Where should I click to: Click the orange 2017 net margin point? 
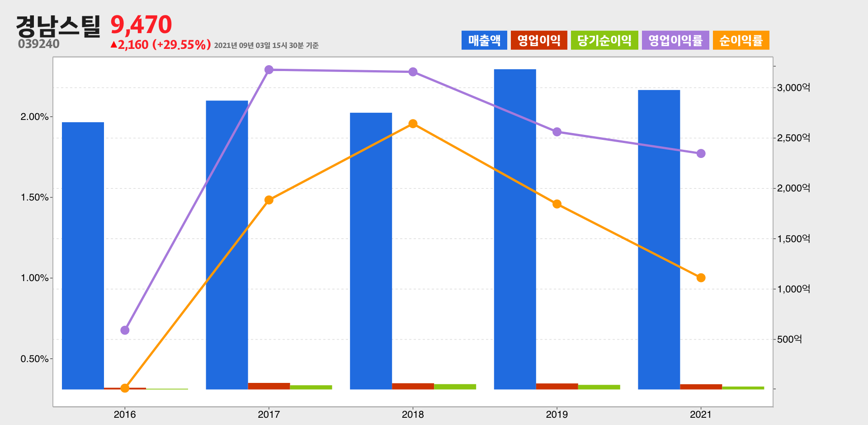click(269, 200)
